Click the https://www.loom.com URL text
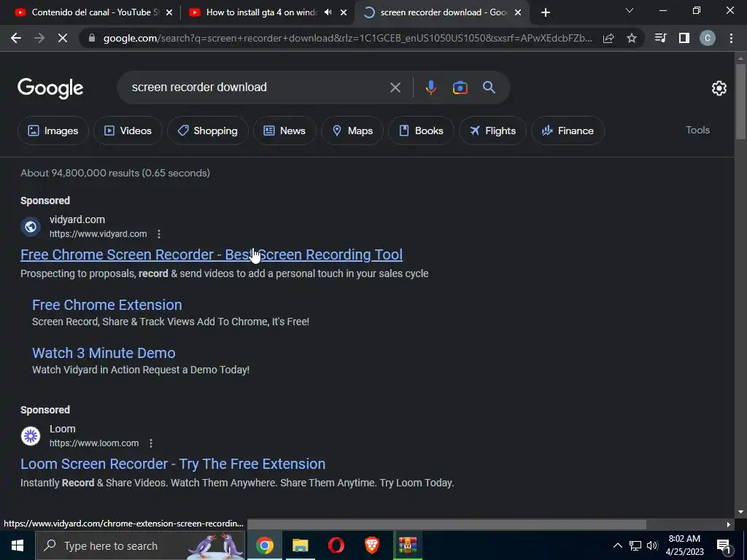The image size is (747, 560). point(94,443)
